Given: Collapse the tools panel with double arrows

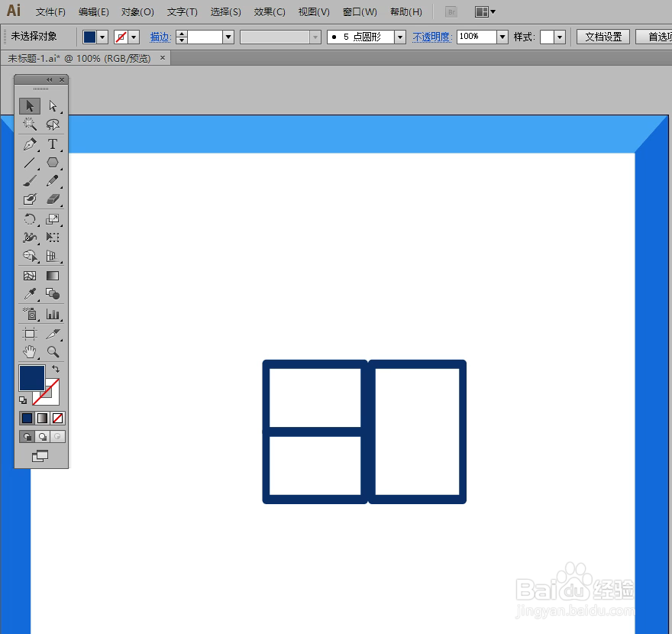Looking at the screenshot, I should [50, 79].
